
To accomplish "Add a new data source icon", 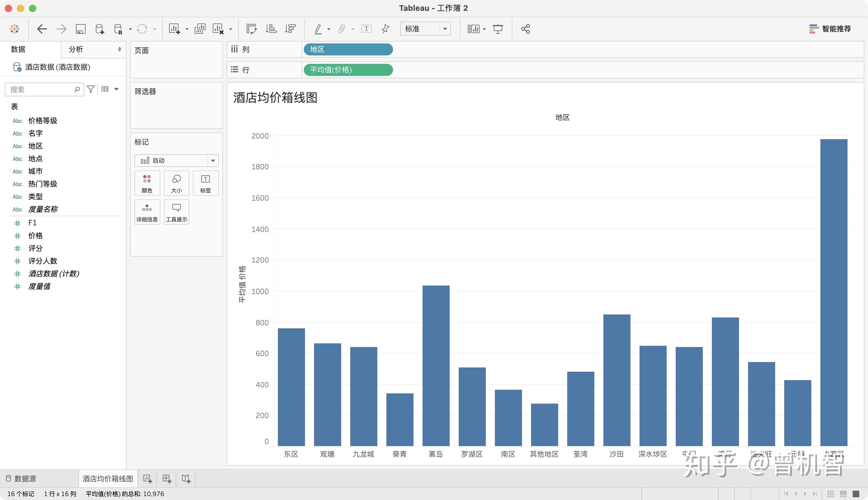I will pos(100,29).
